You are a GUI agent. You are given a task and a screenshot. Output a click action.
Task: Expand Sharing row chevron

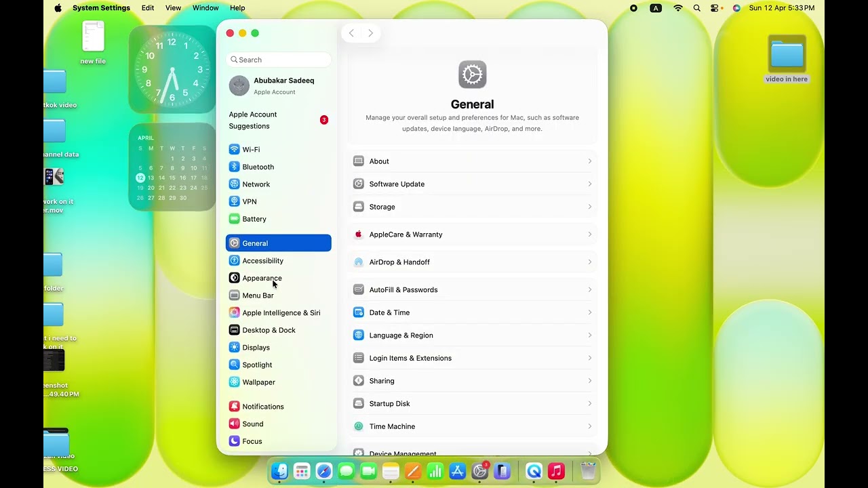point(590,381)
